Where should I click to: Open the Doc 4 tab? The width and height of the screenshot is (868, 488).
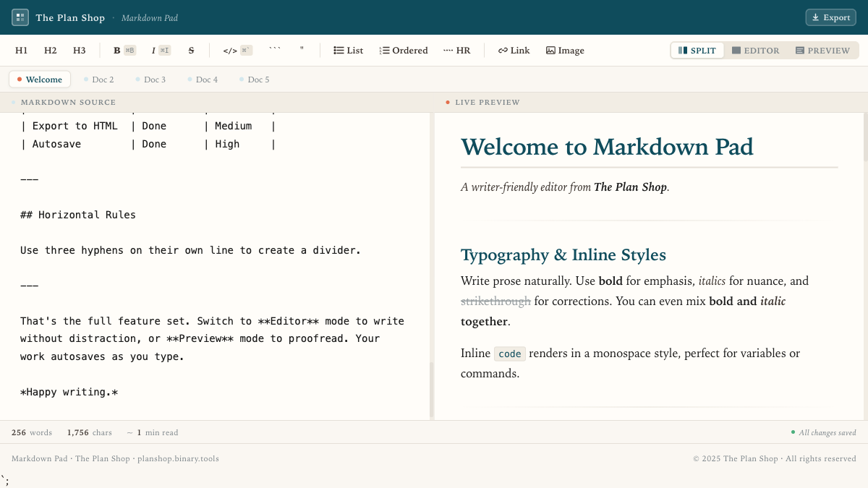click(x=203, y=80)
